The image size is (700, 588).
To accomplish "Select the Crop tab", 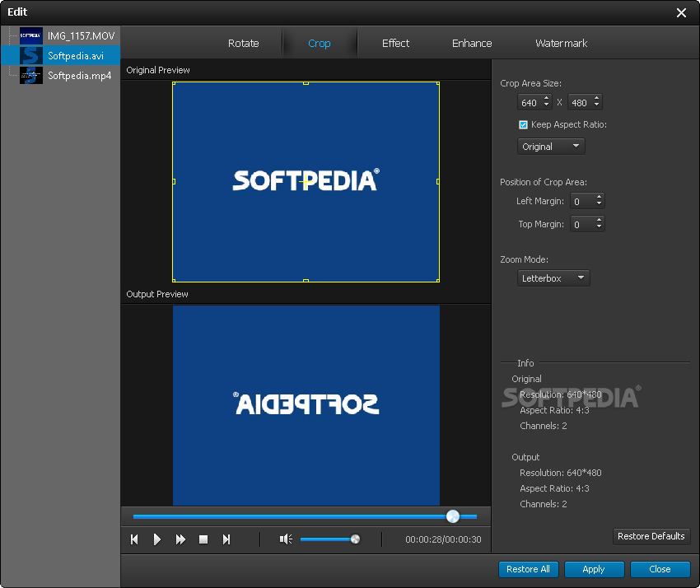I will (320, 44).
